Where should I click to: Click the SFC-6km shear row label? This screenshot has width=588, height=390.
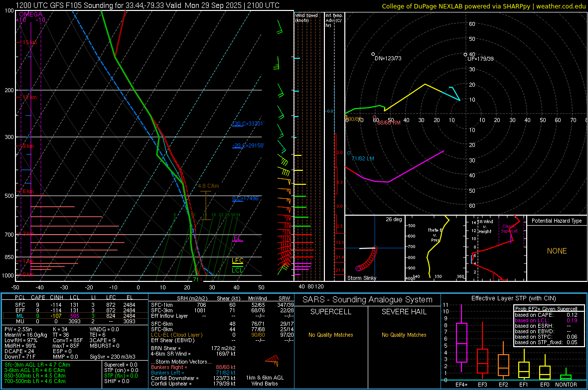(162, 324)
